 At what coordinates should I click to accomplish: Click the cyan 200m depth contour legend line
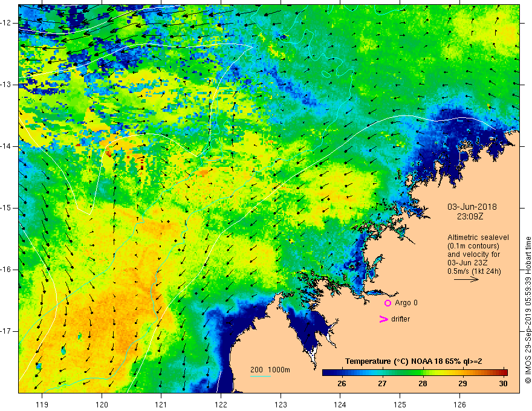[260, 376]
